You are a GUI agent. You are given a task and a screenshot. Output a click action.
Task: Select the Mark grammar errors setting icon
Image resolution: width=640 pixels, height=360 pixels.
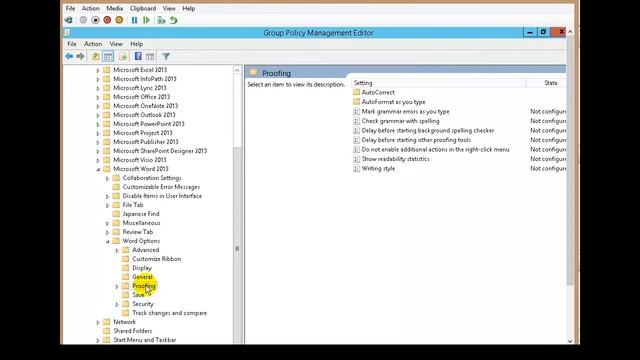point(356,111)
